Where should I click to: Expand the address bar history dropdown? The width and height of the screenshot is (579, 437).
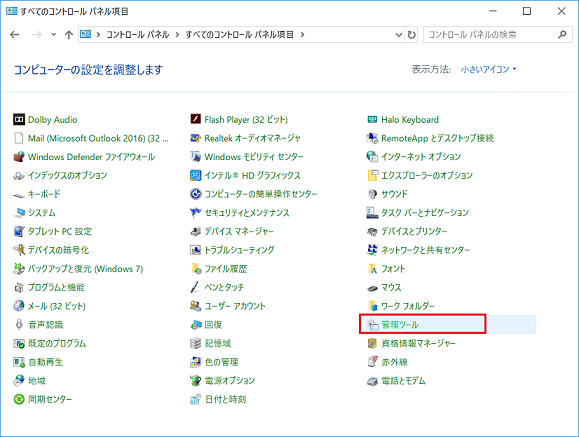(399, 35)
